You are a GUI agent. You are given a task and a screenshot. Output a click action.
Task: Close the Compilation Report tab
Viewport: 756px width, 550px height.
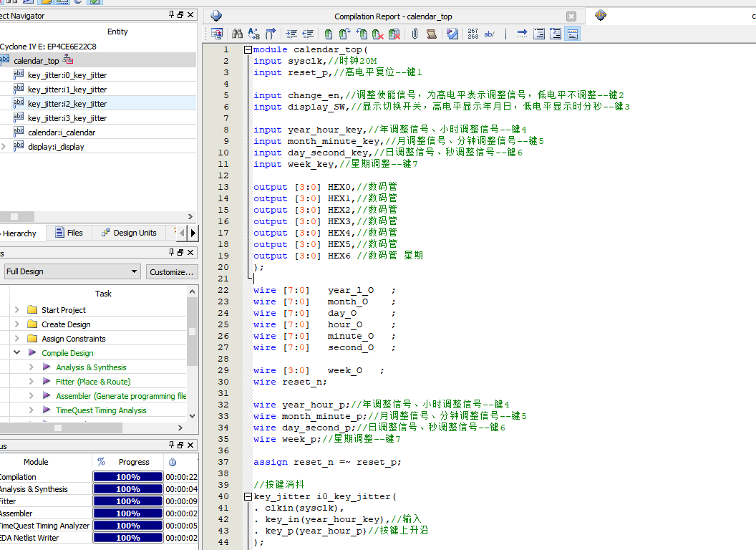[571, 16]
